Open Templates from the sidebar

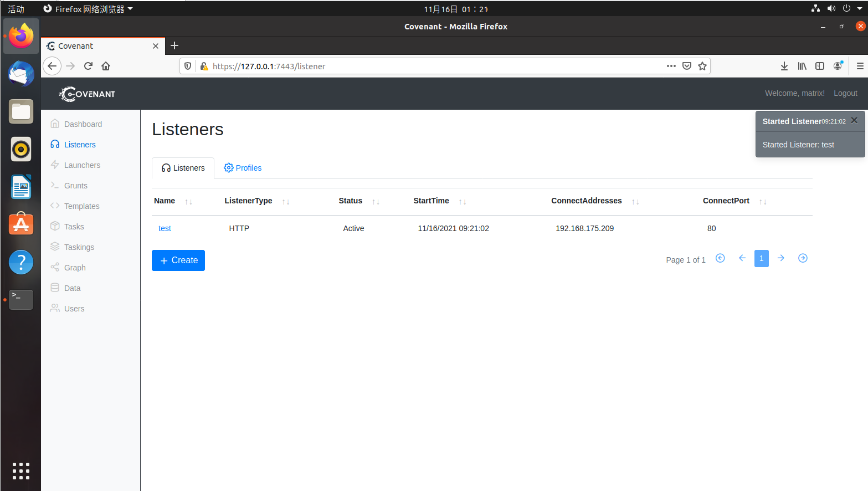coord(81,206)
